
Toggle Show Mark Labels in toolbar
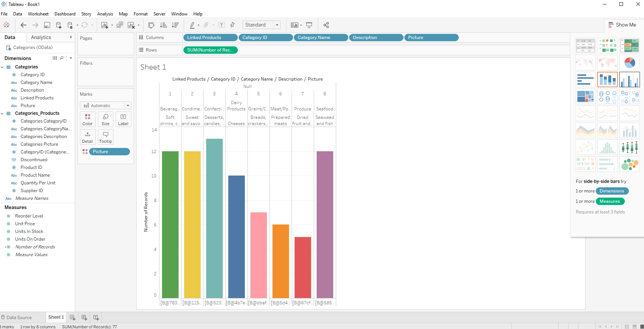click(221, 25)
